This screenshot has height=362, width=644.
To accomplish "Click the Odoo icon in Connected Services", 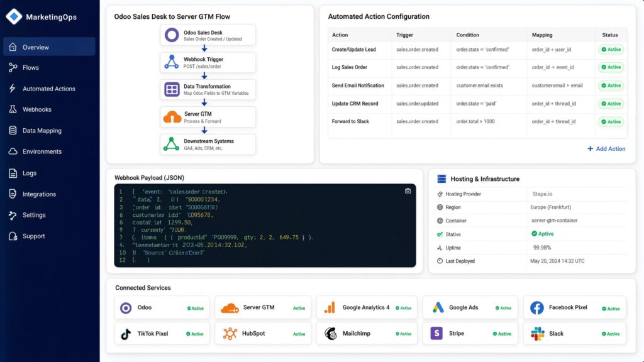I will tap(126, 308).
